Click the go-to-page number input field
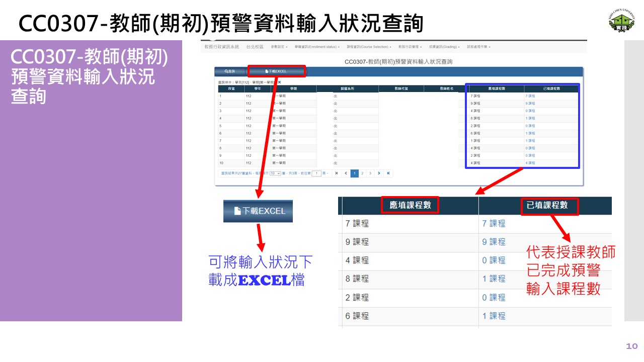Image resolution: width=644 pixels, height=362 pixels. 316,173
